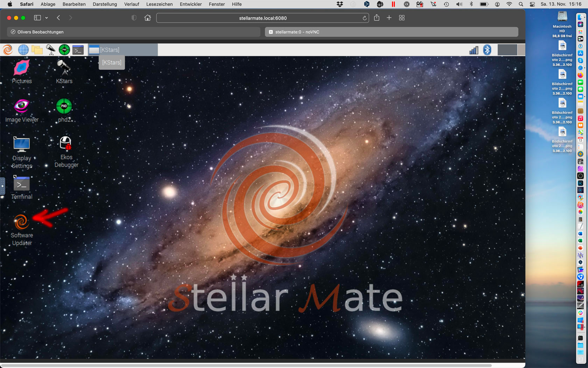
Task: Launch KStars from the panel telescope icon
Action: (x=51, y=50)
